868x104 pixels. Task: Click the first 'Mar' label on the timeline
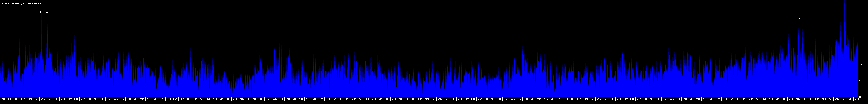pyautogui.click(x=16, y=99)
